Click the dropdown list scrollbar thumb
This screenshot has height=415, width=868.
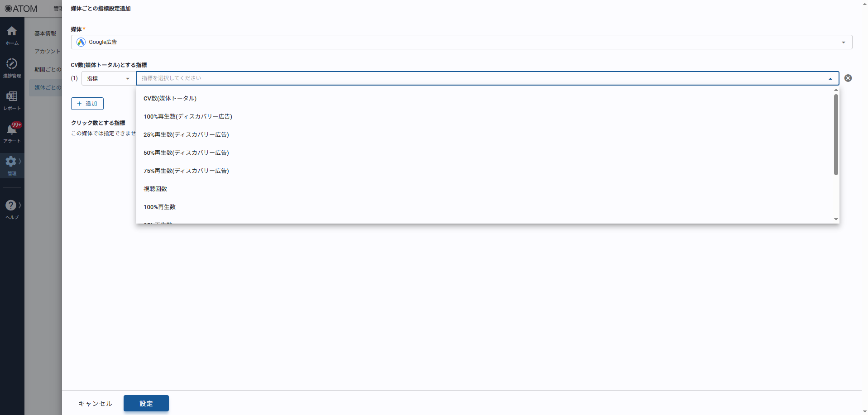click(836, 134)
